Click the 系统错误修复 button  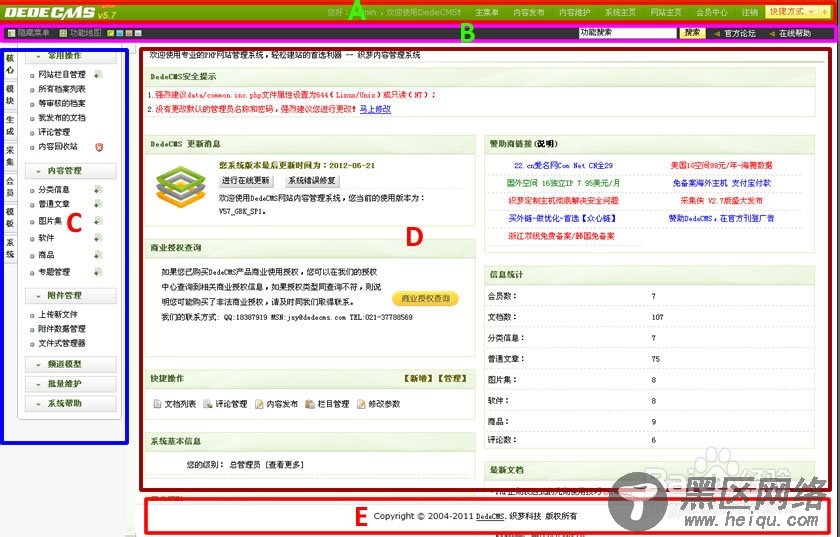[x=312, y=181]
